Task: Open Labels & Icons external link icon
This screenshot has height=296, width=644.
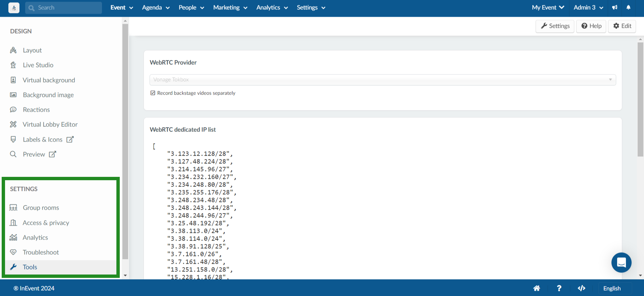Action: 70,139
